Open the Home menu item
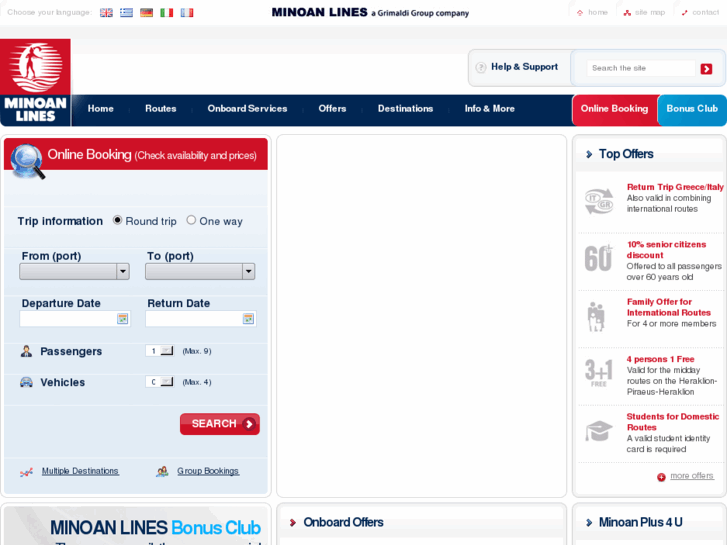Viewport: 727px width, 545px height. tap(101, 109)
